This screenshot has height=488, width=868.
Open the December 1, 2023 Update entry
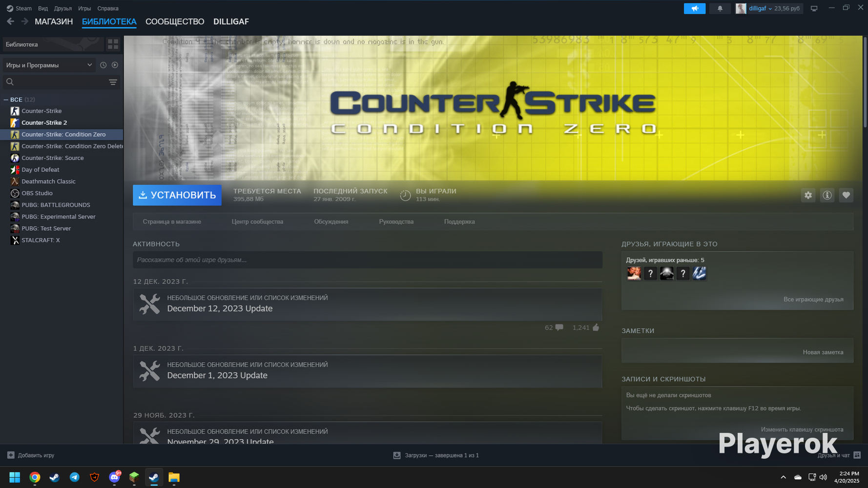click(368, 371)
